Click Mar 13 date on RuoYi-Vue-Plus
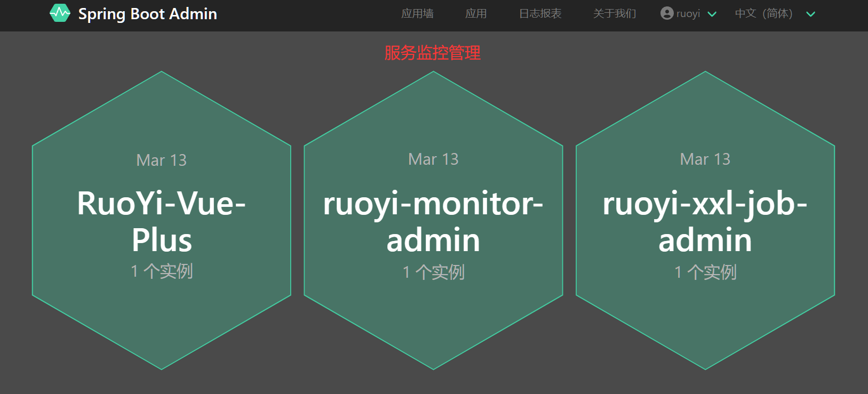The image size is (868, 394). point(162,160)
